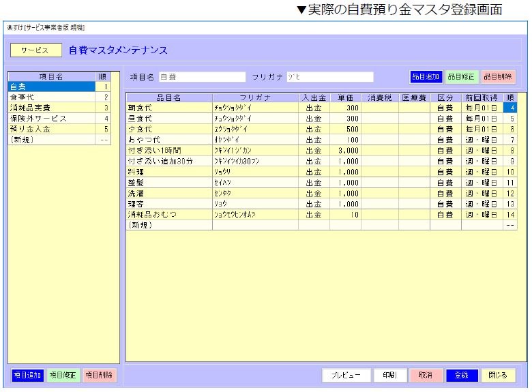Select the おやつ代 item row
This screenshot has height=392, width=532.
(322, 140)
